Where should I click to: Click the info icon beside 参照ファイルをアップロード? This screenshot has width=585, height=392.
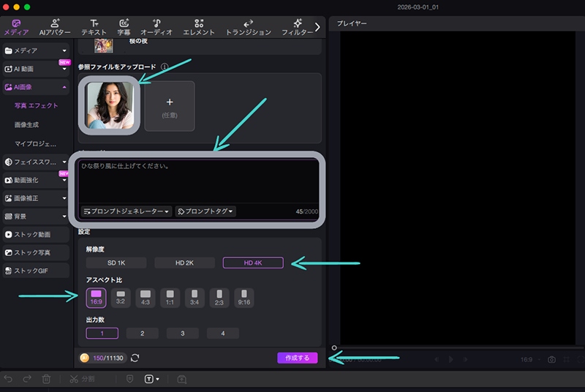point(165,67)
